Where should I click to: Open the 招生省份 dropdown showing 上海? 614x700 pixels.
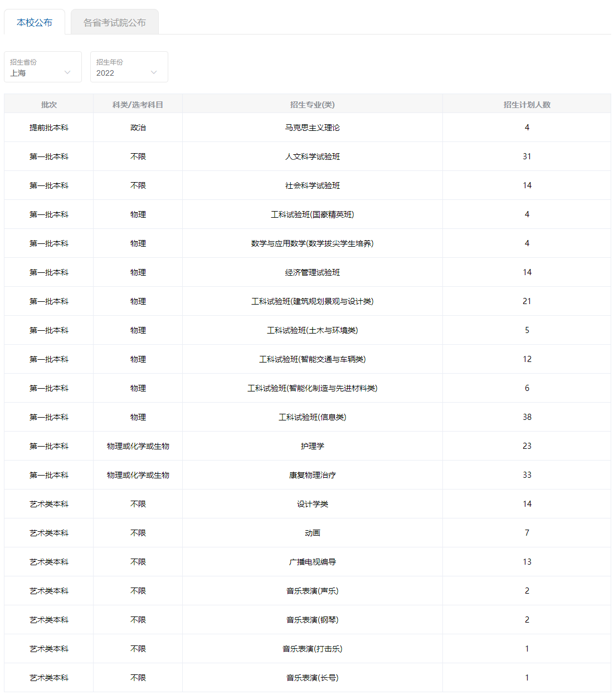42,67
